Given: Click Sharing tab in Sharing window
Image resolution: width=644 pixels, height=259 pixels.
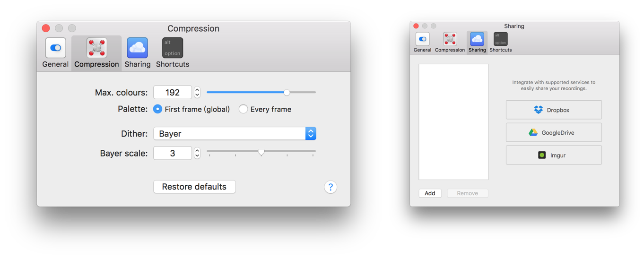Looking at the screenshot, I should coord(477,43).
